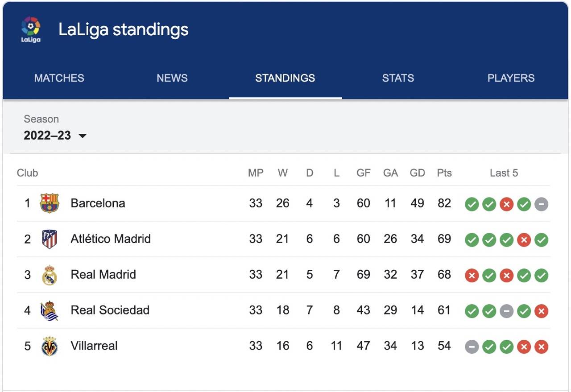Click Atlético Madrid's red loss badge
571x392 pixels.
pyautogui.click(x=524, y=240)
